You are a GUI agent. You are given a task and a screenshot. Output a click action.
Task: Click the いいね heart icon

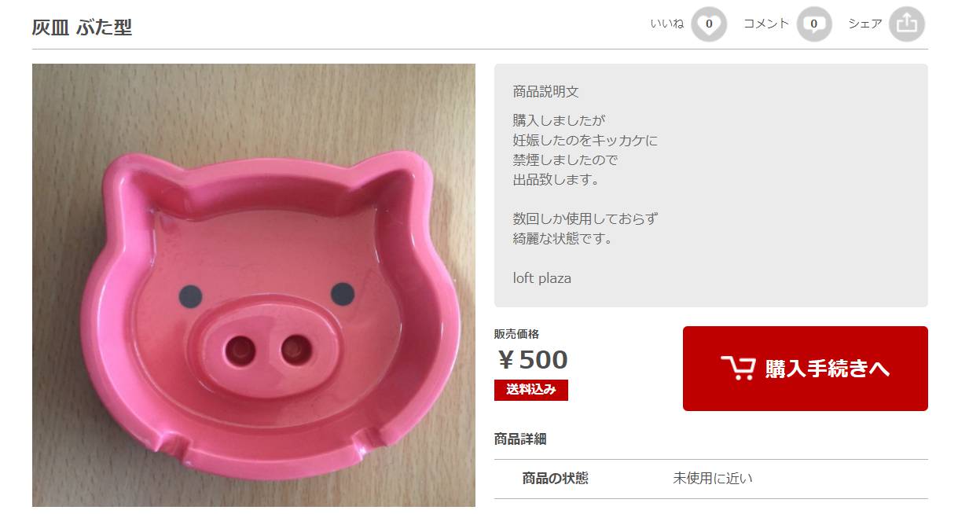[709, 24]
